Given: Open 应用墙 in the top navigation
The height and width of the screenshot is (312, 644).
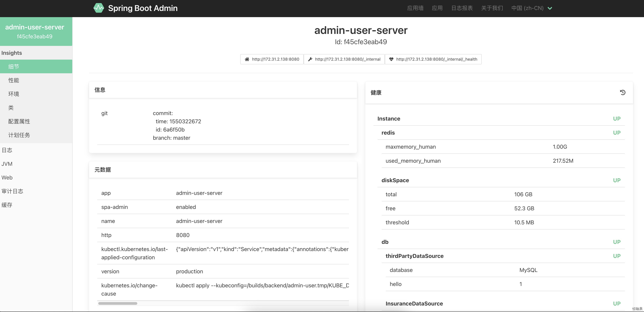Looking at the screenshot, I should pyautogui.click(x=415, y=8).
